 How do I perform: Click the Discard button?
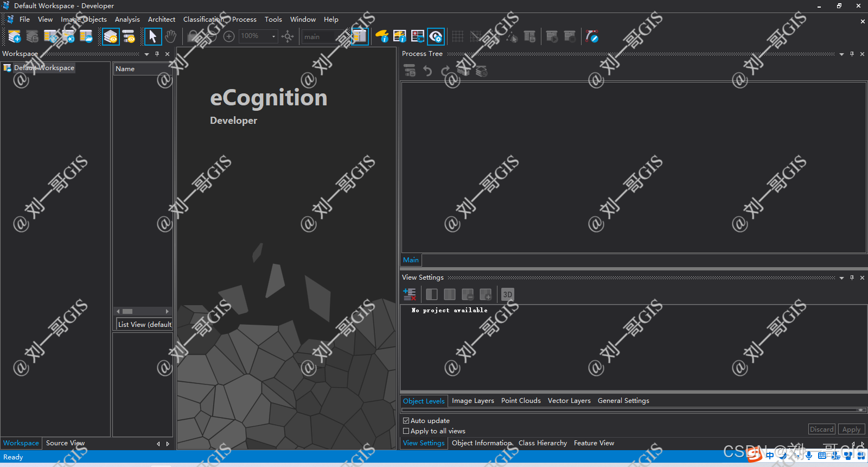click(x=822, y=429)
